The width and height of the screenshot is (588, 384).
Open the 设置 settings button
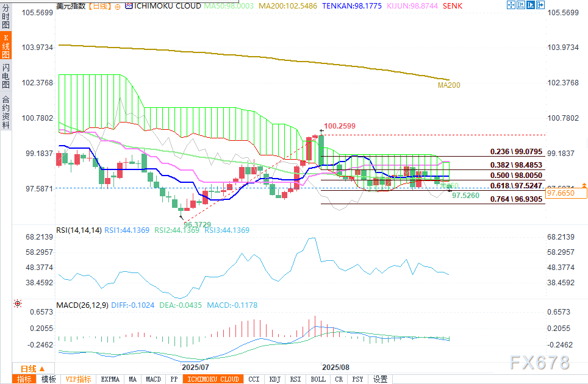tap(380, 379)
